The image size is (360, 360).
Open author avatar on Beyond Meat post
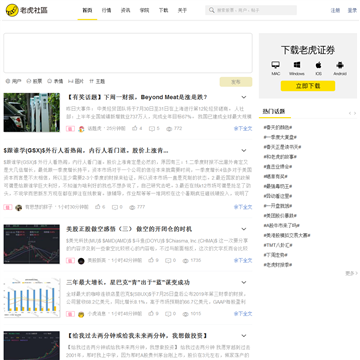click(x=81, y=129)
